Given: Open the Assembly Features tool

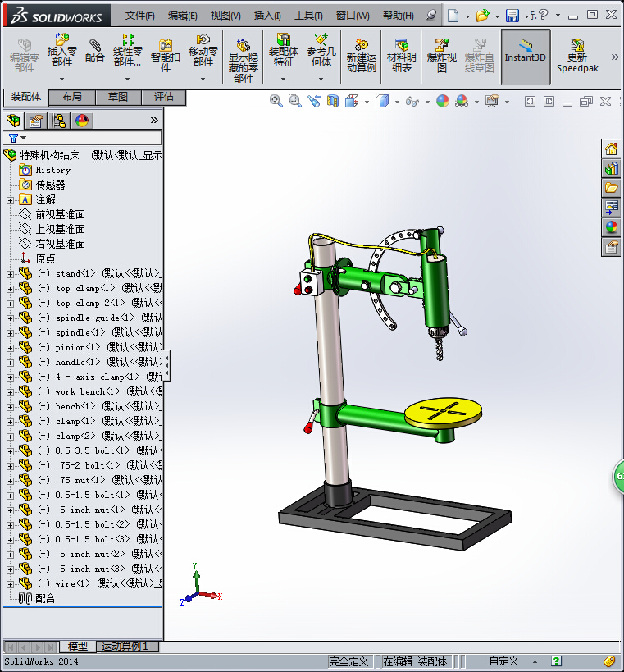Looking at the screenshot, I should click(x=283, y=50).
